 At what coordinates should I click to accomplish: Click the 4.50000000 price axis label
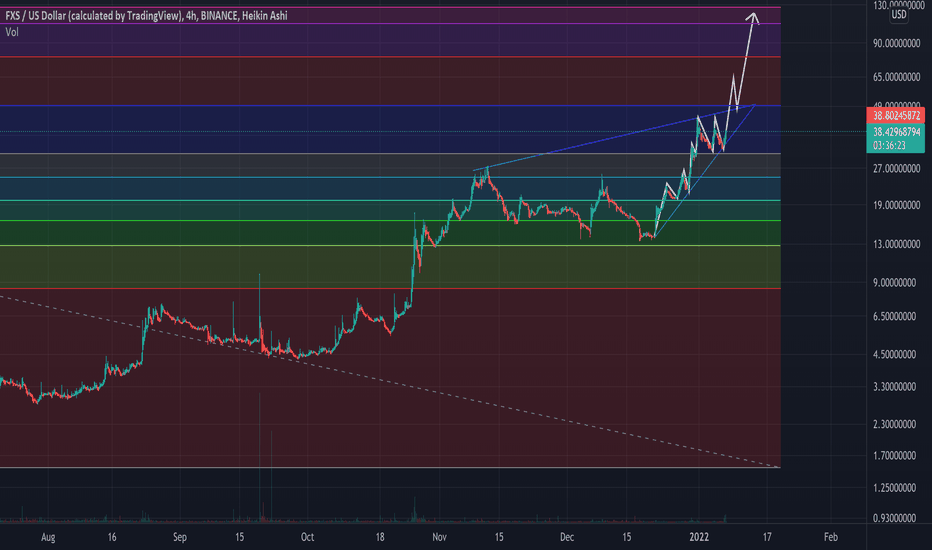[x=895, y=354]
